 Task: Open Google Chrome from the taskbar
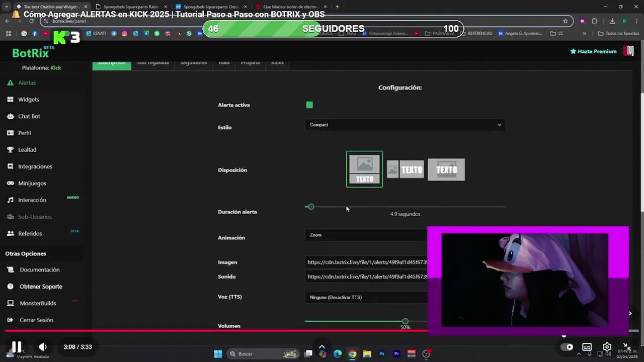click(352, 354)
